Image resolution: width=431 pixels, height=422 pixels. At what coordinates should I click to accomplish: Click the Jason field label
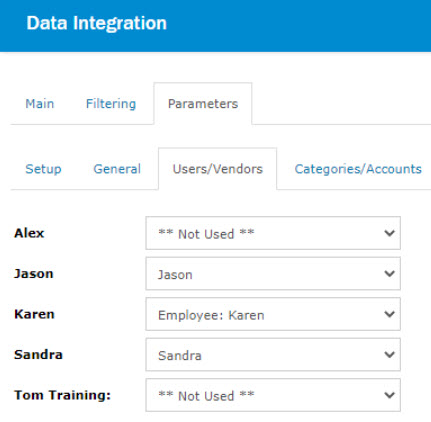[x=34, y=274]
